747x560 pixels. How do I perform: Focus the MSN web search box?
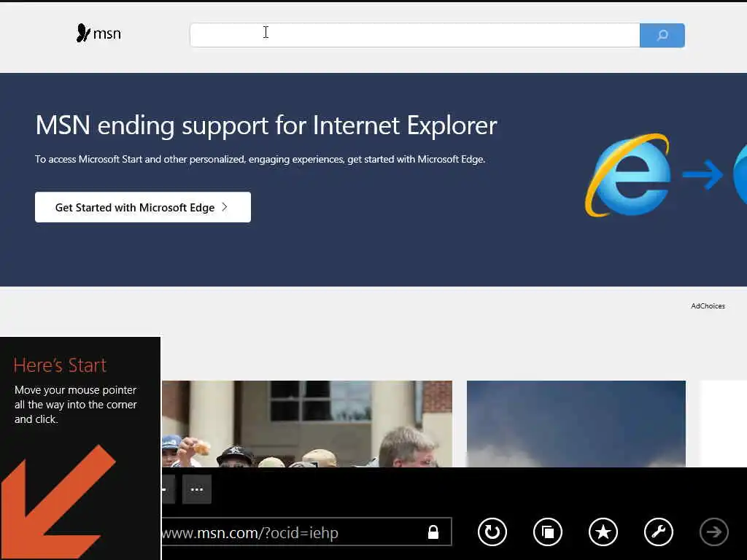coord(414,35)
